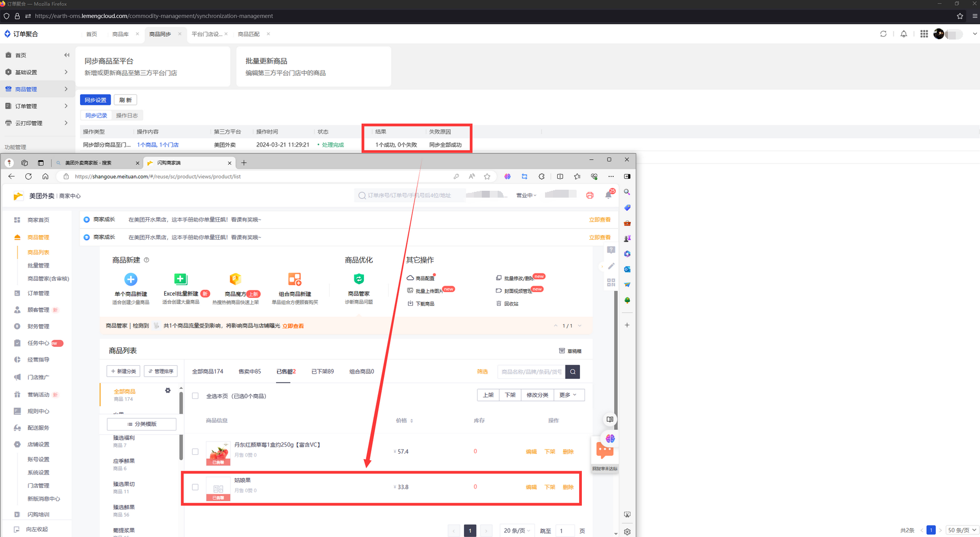Open the 50条/页 dropdown in 订单聚合
This screenshot has width=980, height=537.
962,530
